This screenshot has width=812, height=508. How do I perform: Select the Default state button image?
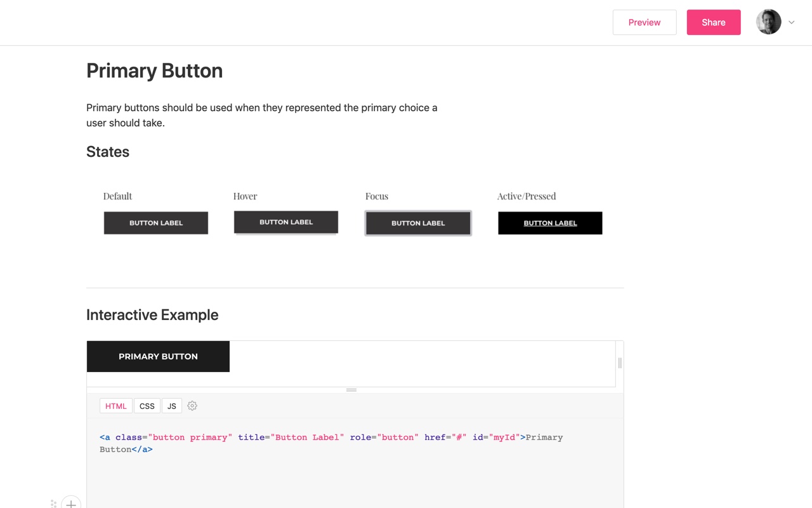coord(156,223)
